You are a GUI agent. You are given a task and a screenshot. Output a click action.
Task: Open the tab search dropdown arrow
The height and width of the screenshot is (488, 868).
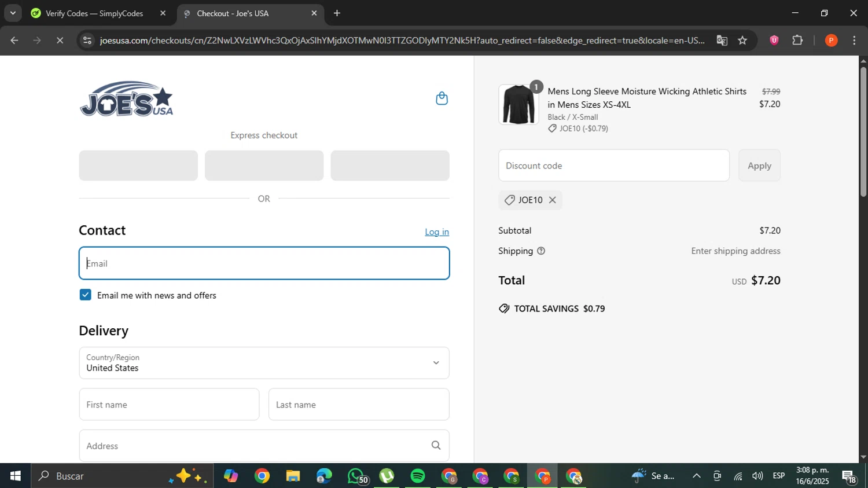[12, 13]
